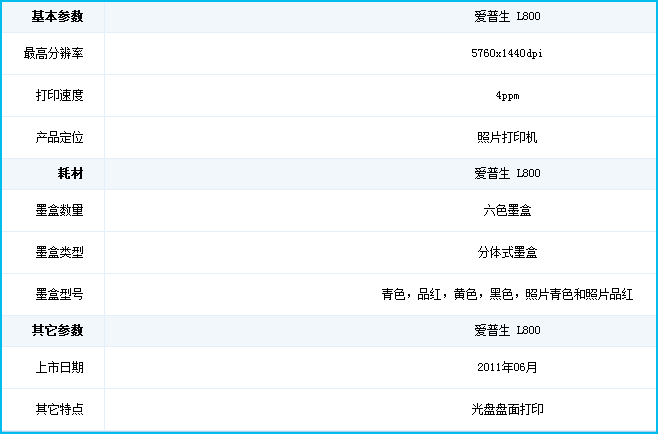Select the 5760x1440dpi resolution value

[507, 53]
